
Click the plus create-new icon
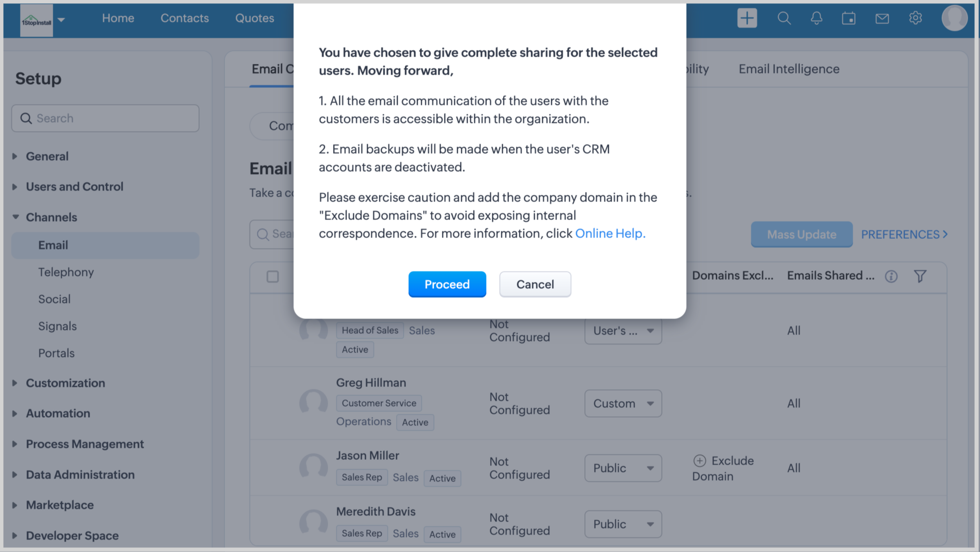pos(747,18)
